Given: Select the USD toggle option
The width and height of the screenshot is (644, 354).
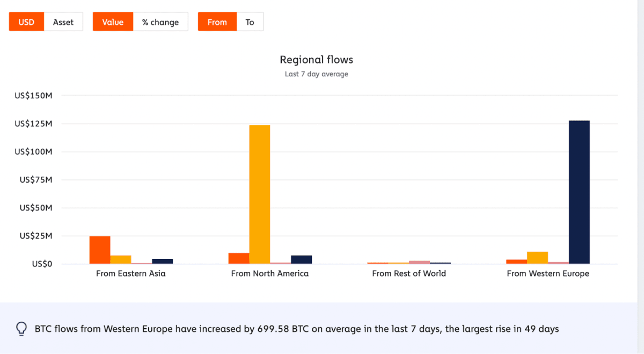Looking at the screenshot, I should pos(26,22).
